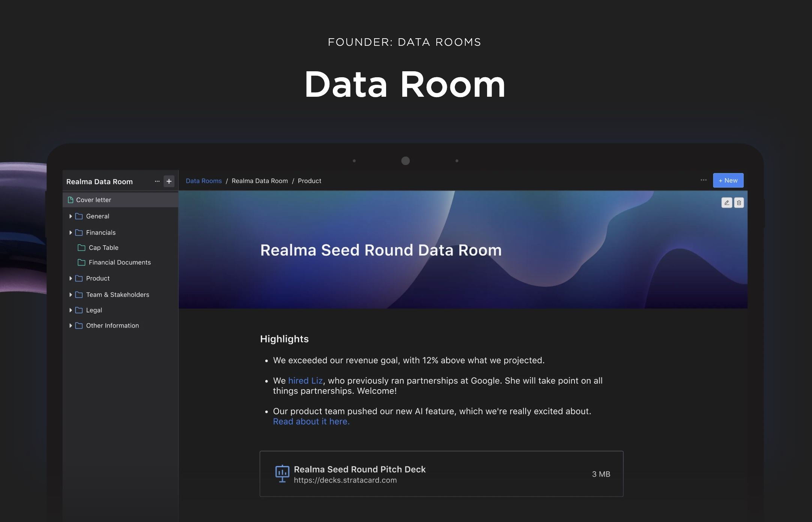Screen dimensions: 812x522
Task: Follow the Read about it here link
Action: (x=311, y=421)
